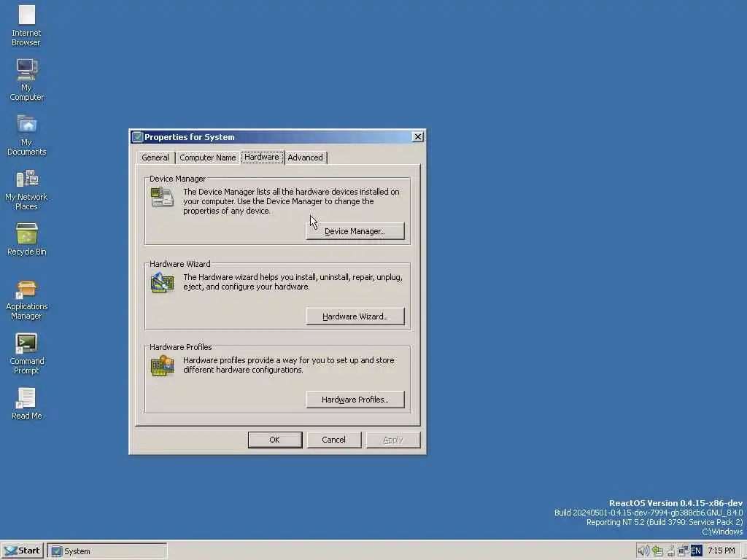
Task: Dismiss the dialog with Cancel
Action: (x=334, y=440)
